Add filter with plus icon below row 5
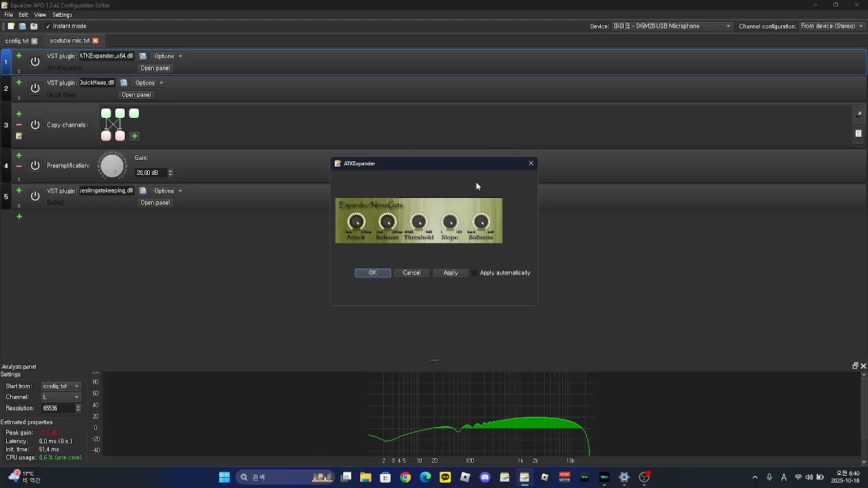The width and height of the screenshot is (868, 488). tap(19, 216)
